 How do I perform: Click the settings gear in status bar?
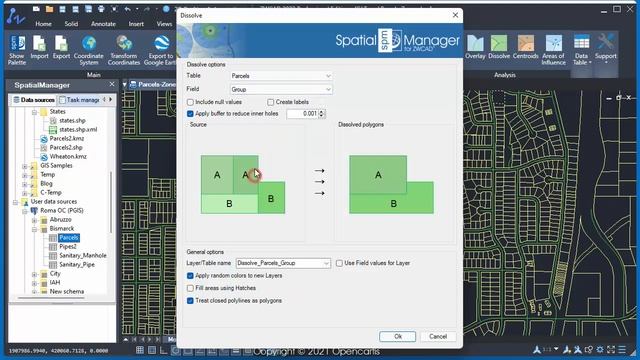[x=600, y=349]
